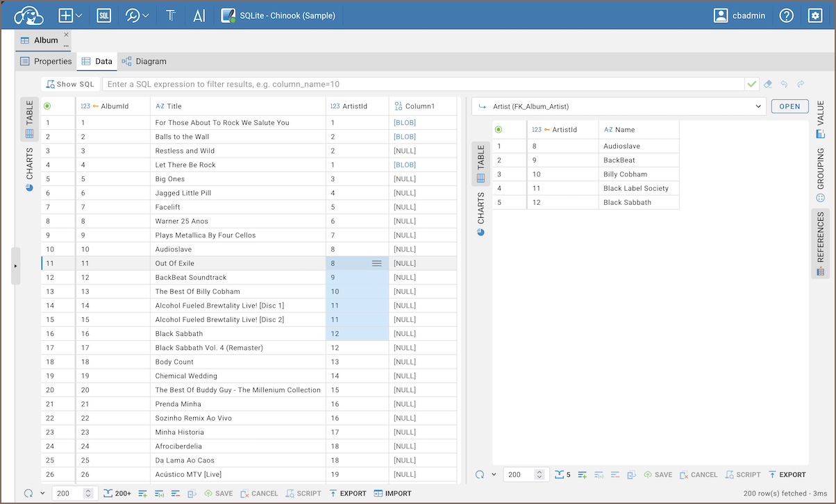The height and width of the screenshot is (504, 836).
Task: Click the CloudBeaver logo icon
Action: point(28,15)
